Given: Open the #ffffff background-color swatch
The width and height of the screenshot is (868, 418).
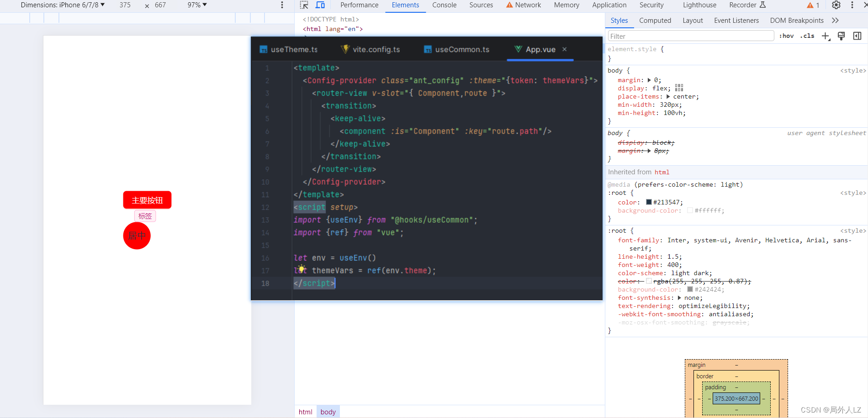Looking at the screenshot, I should pyautogui.click(x=690, y=210).
